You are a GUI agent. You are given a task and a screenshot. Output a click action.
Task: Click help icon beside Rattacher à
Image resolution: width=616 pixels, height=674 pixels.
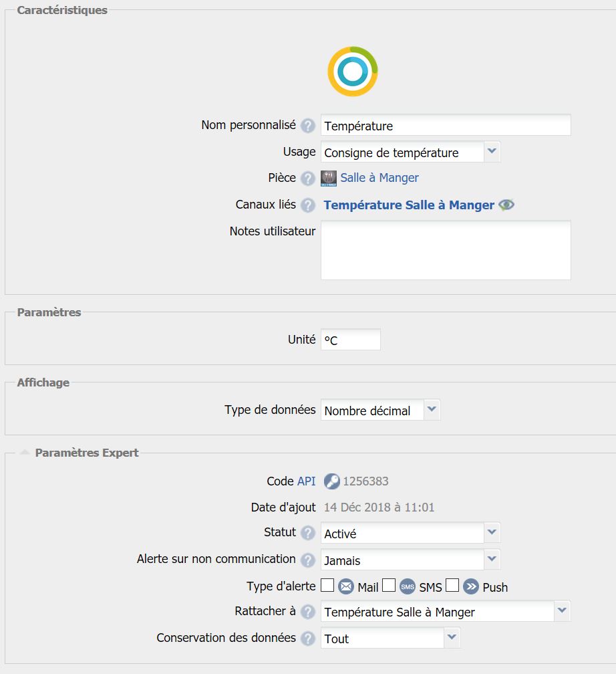[307, 611]
